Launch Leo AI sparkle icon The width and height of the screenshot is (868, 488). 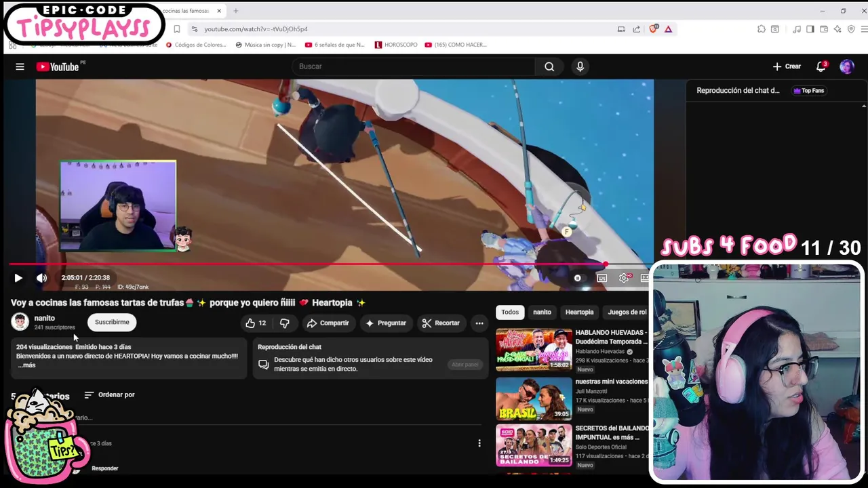tap(837, 29)
